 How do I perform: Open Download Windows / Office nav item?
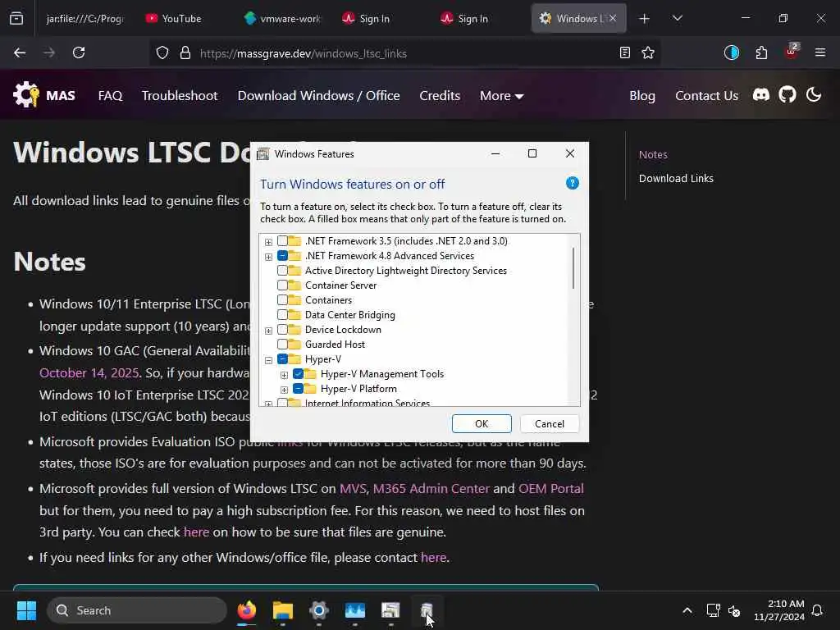coord(319,95)
